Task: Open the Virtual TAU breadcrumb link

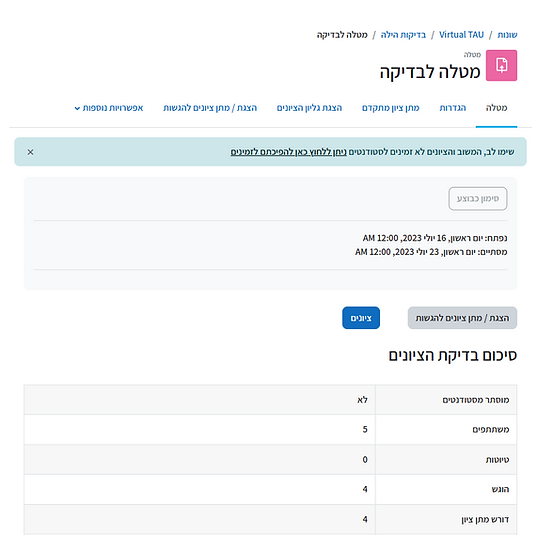Action: click(461, 35)
